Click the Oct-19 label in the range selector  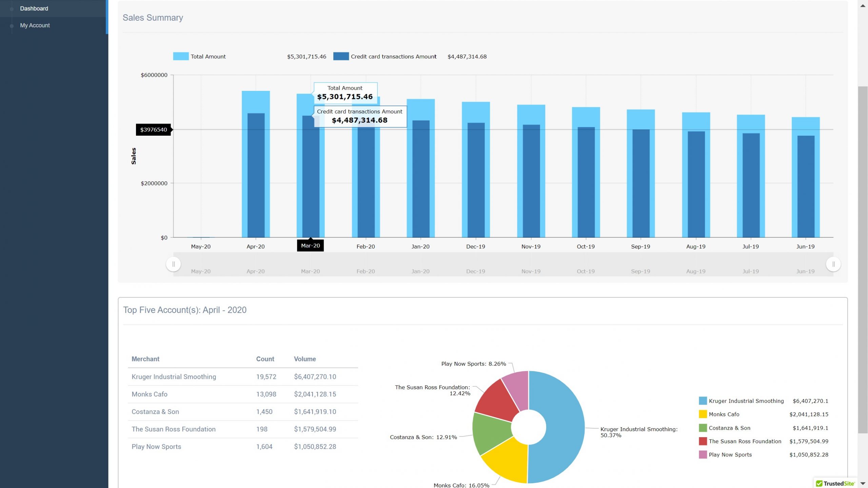[586, 271]
